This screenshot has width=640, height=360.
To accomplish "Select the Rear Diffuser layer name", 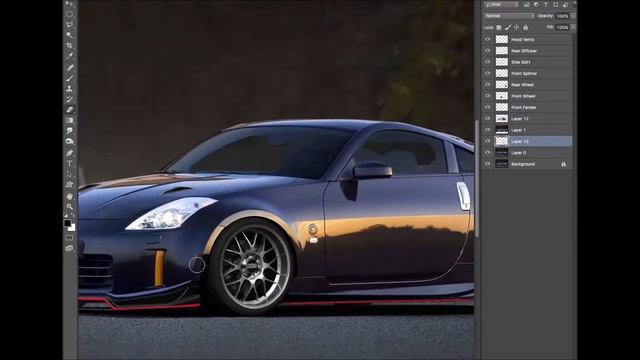I will pyautogui.click(x=524, y=51).
